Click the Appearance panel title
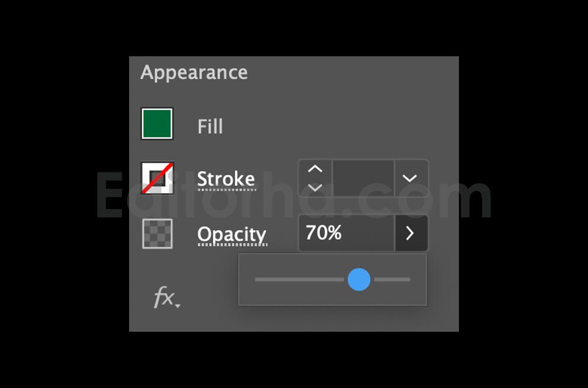 tap(194, 73)
